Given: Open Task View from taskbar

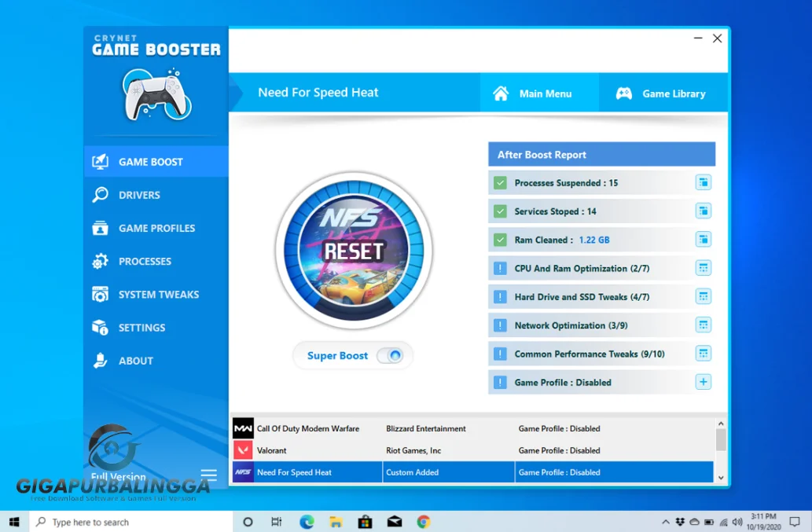Looking at the screenshot, I should coord(277,522).
